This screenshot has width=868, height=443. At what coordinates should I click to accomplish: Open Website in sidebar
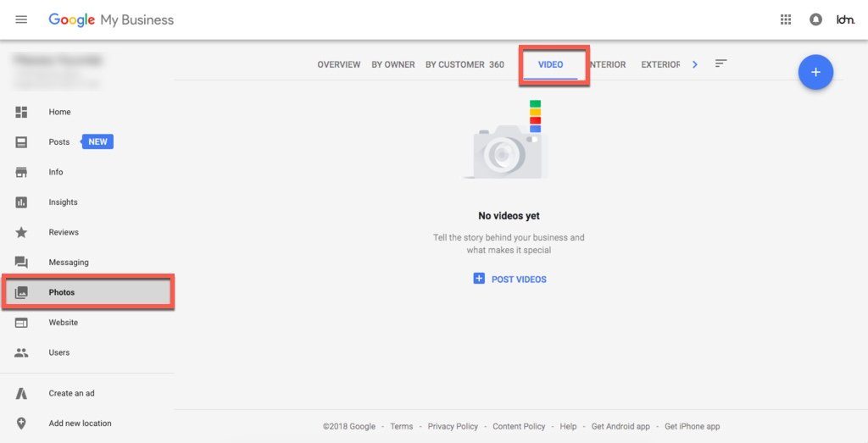63,323
